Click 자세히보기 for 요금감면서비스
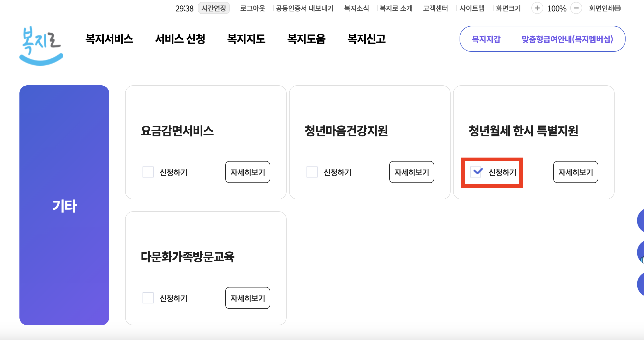 247,172
